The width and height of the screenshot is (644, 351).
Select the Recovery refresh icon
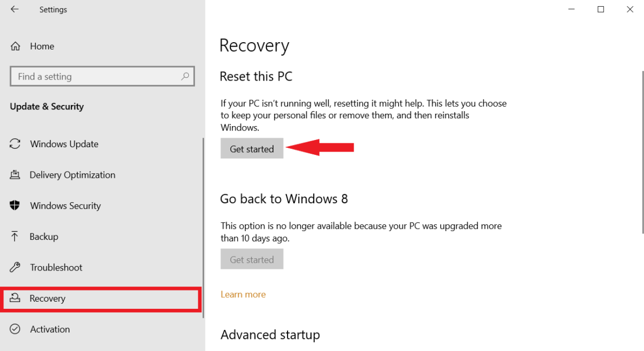[16, 298]
